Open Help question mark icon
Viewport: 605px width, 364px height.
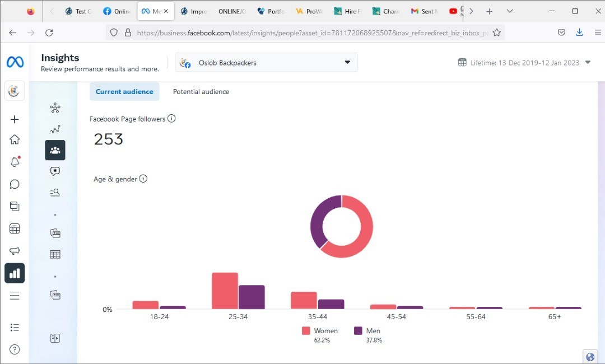[x=14, y=349]
